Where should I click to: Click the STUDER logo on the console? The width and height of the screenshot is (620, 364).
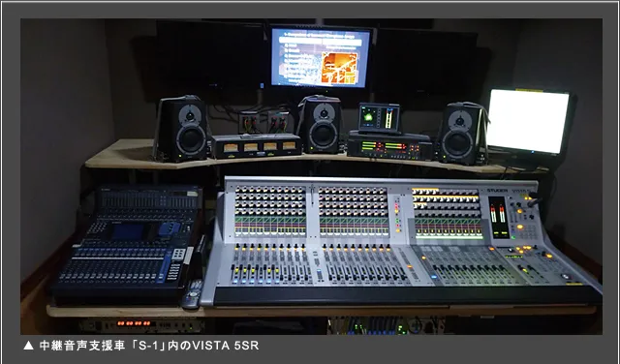click(x=497, y=191)
